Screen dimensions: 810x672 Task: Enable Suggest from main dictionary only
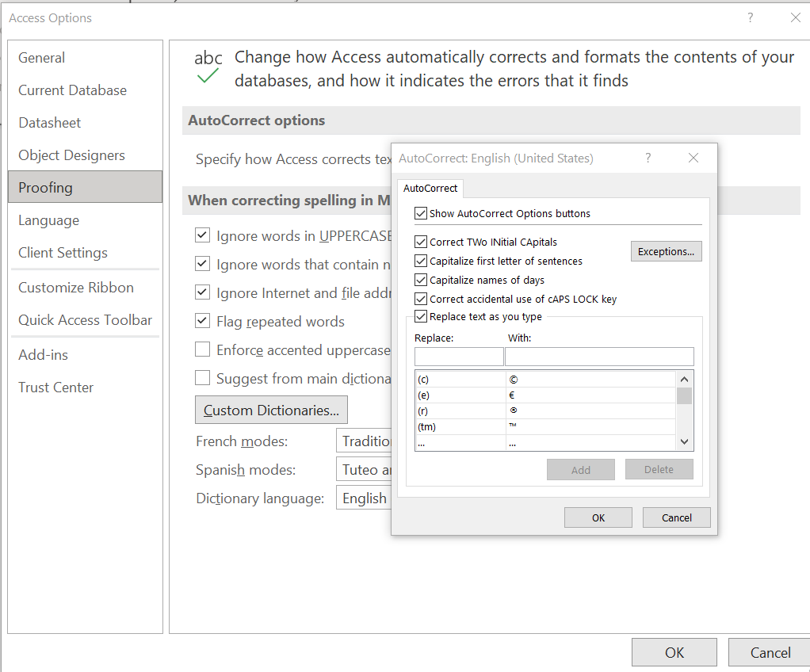tap(203, 378)
